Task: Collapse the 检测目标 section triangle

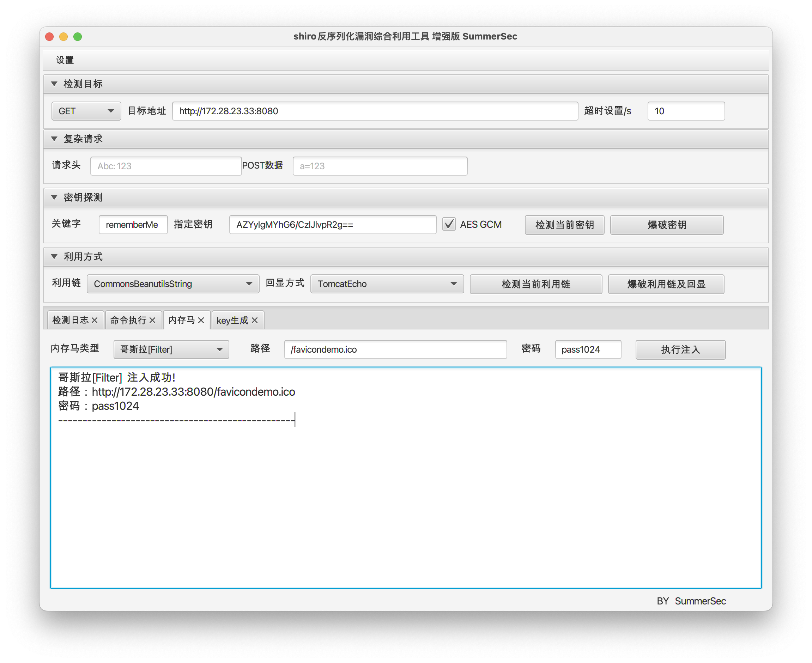Action: point(54,84)
